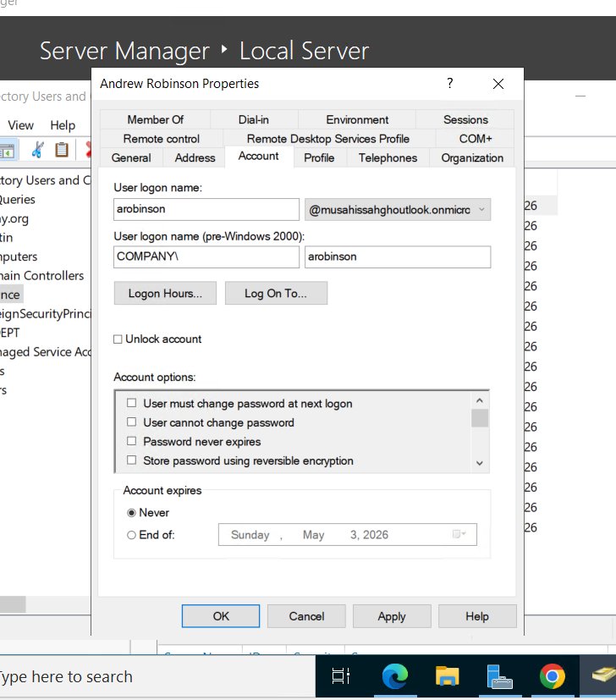
Task: Open File Explorer from the taskbar
Action: coord(447,675)
